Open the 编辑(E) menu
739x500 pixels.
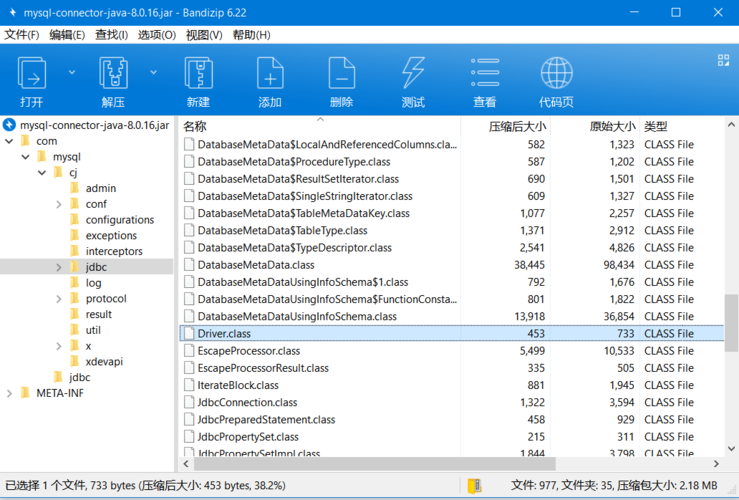pyautogui.click(x=67, y=35)
